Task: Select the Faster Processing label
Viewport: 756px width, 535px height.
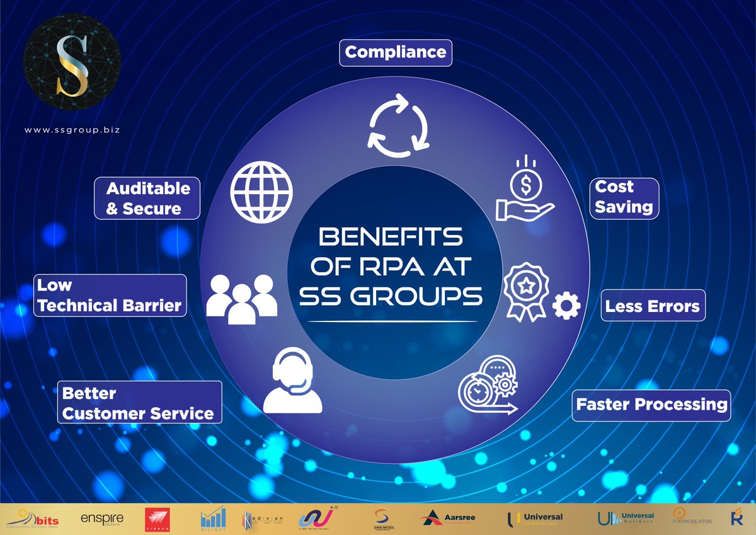Action: coord(652,404)
